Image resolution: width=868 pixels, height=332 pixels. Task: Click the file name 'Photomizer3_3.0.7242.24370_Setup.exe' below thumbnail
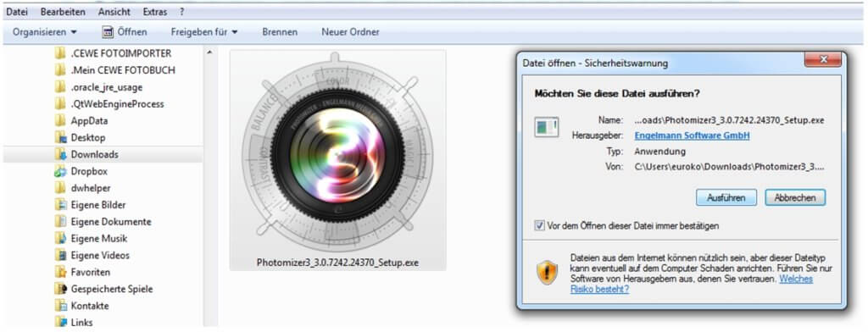tap(337, 263)
